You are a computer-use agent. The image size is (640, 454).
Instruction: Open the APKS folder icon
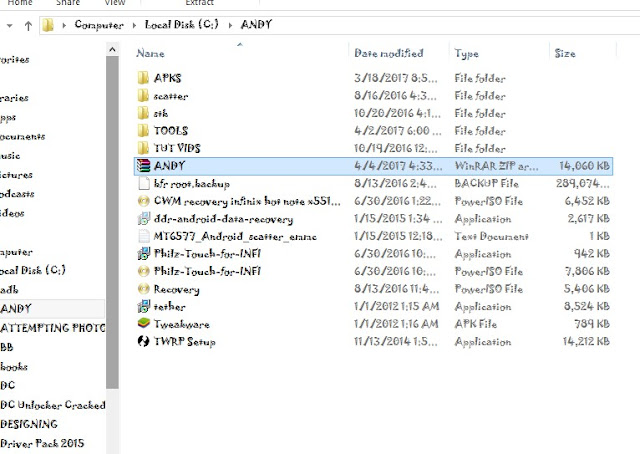click(143, 78)
